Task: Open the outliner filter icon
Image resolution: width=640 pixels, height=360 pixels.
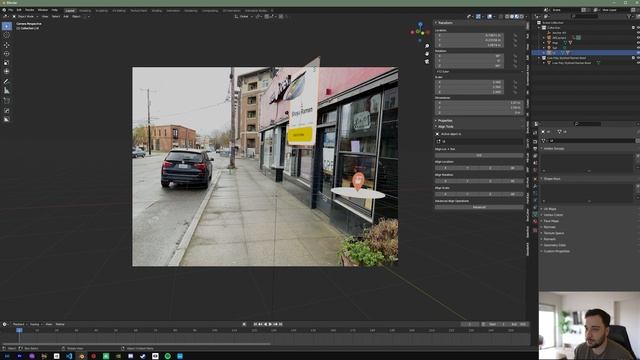Action: coord(629,16)
